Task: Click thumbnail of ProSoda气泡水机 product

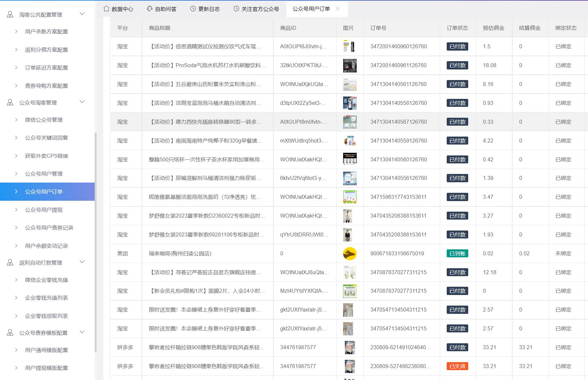Action: (x=350, y=65)
